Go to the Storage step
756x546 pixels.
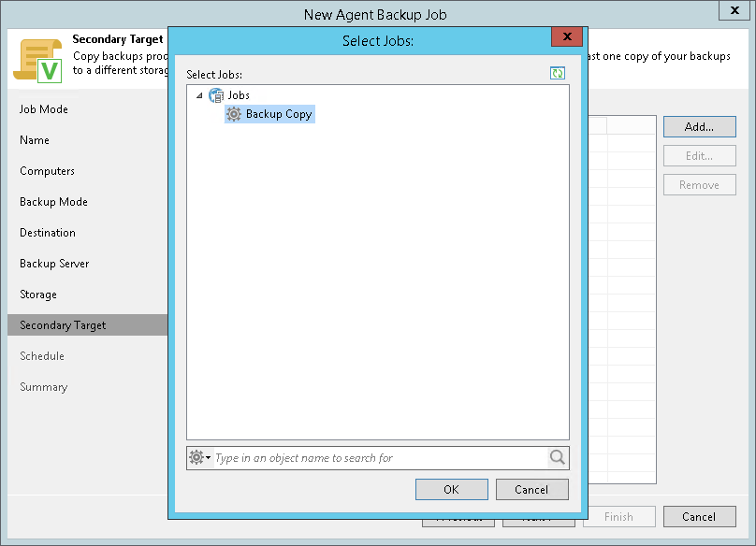click(x=38, y=295)
